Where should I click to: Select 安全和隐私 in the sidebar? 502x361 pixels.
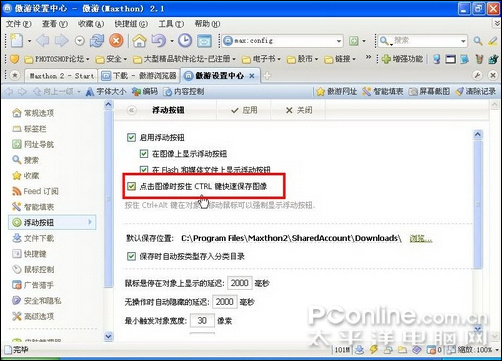pos(37,301)
